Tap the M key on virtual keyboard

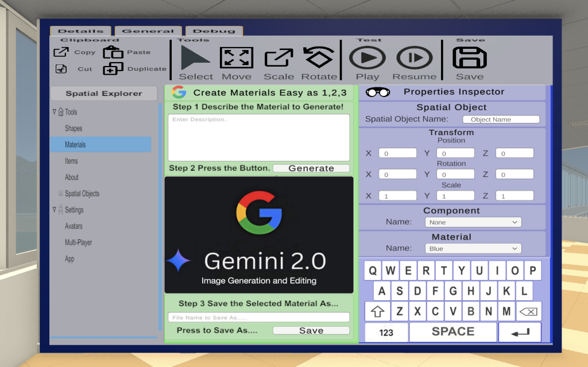point(506,311)
